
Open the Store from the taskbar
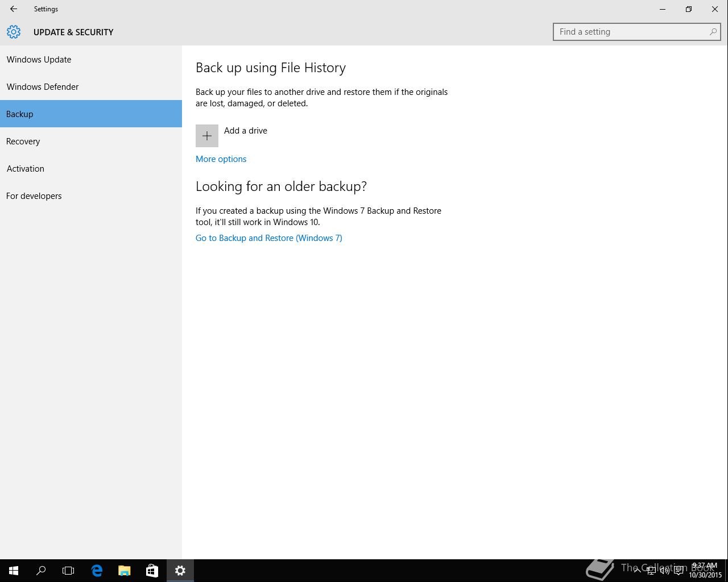152,571
